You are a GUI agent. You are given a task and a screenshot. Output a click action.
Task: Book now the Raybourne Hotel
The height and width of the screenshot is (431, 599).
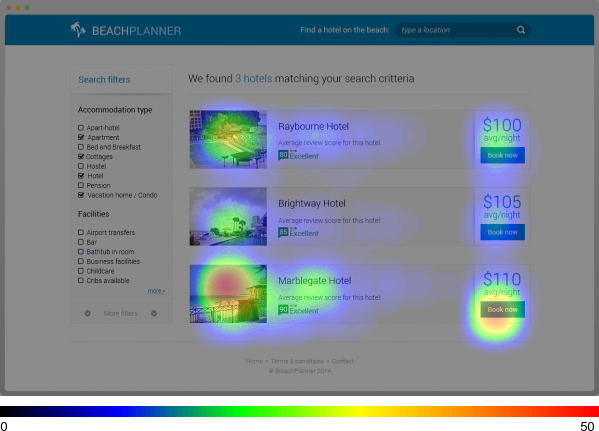point(502,155)
